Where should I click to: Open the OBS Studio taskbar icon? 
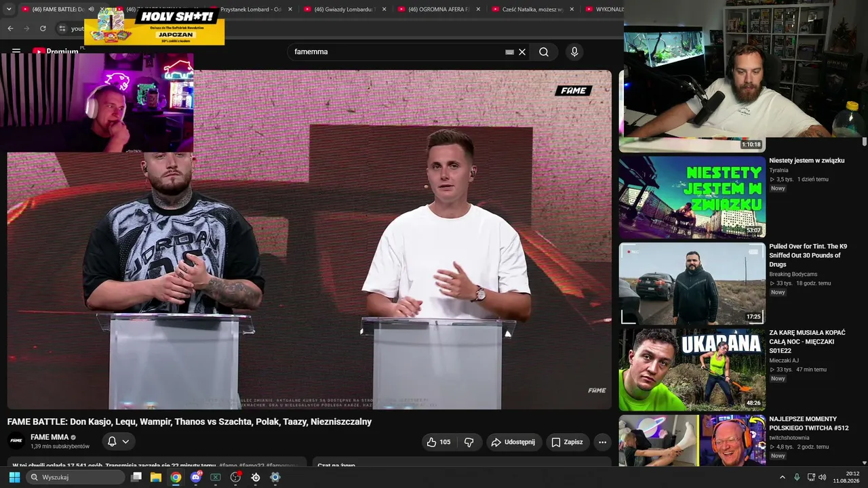[x=235, y=477]
